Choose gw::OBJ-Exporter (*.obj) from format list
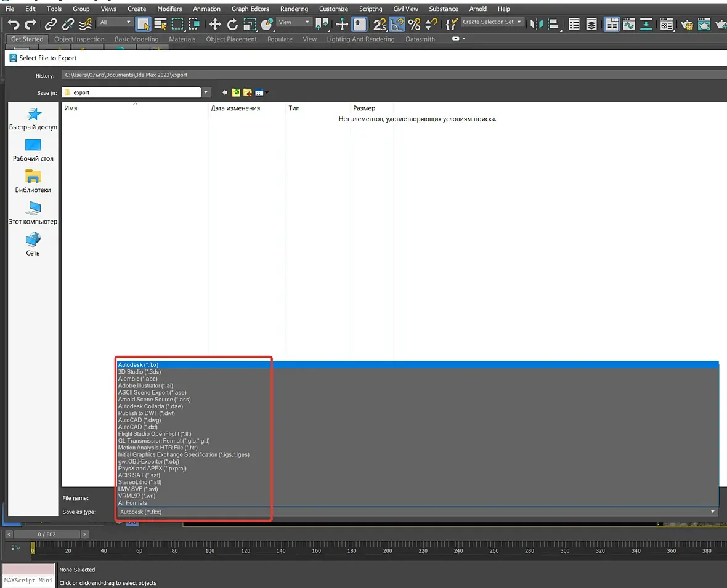This screenshot has width=727, height=588. coord(148,462)
